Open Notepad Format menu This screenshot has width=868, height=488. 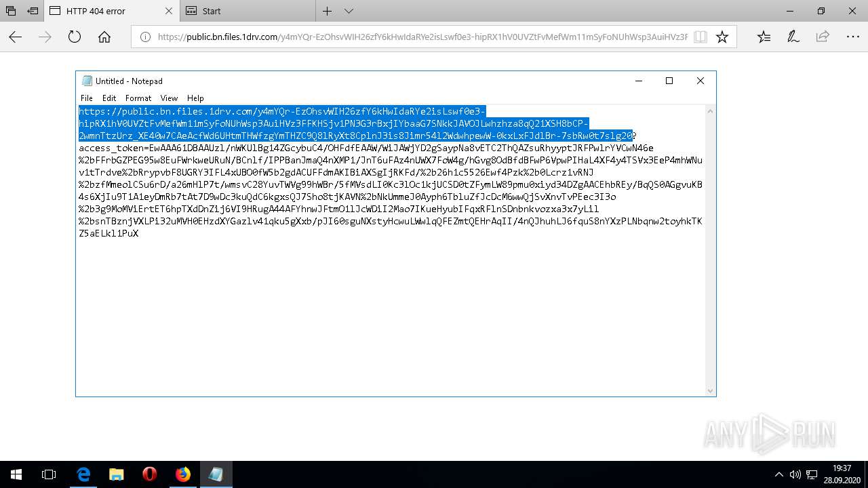coord(138,98)
